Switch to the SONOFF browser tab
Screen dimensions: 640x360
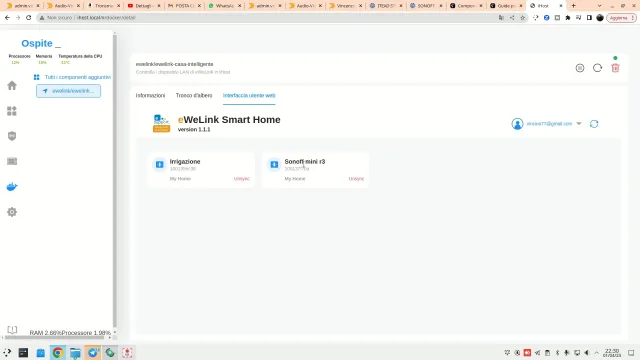pos(426,6)
